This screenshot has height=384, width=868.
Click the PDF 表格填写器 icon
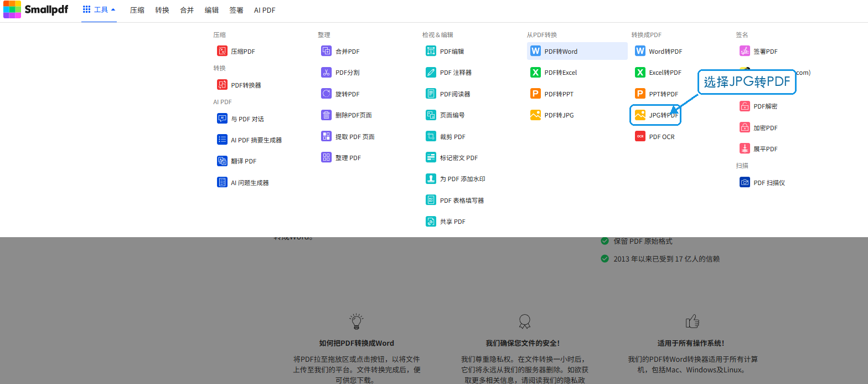click(x=431, y=200)
